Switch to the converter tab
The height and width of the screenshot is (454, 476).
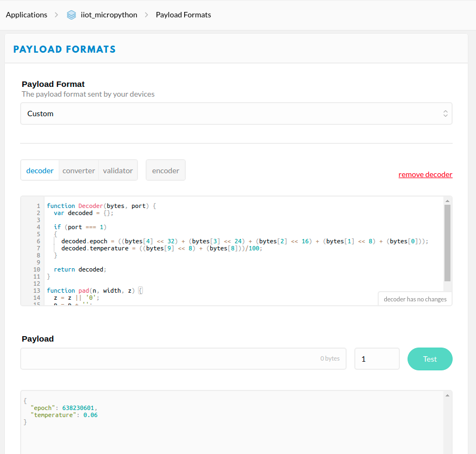click(x=78, y=170)
